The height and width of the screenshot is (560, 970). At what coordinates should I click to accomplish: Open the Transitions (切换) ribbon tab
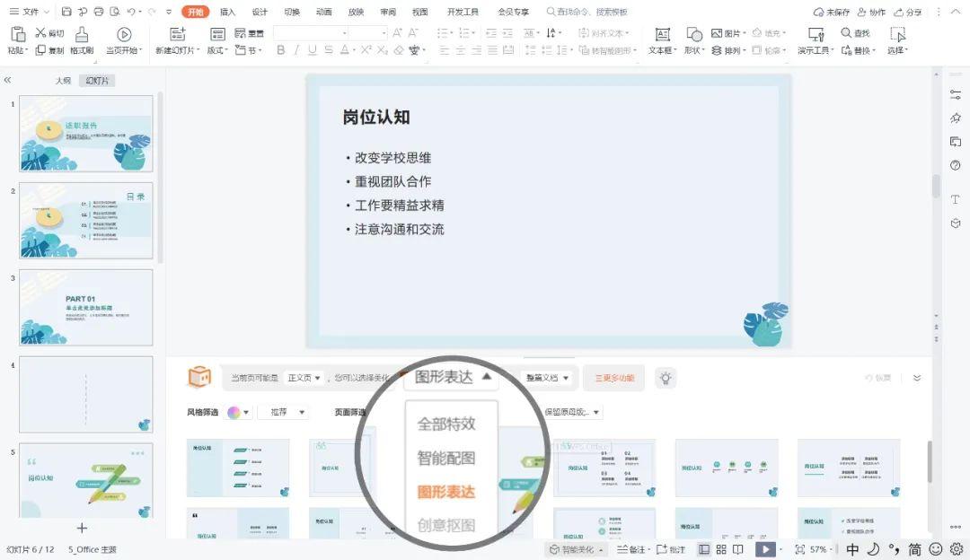(x=292, y=12)
